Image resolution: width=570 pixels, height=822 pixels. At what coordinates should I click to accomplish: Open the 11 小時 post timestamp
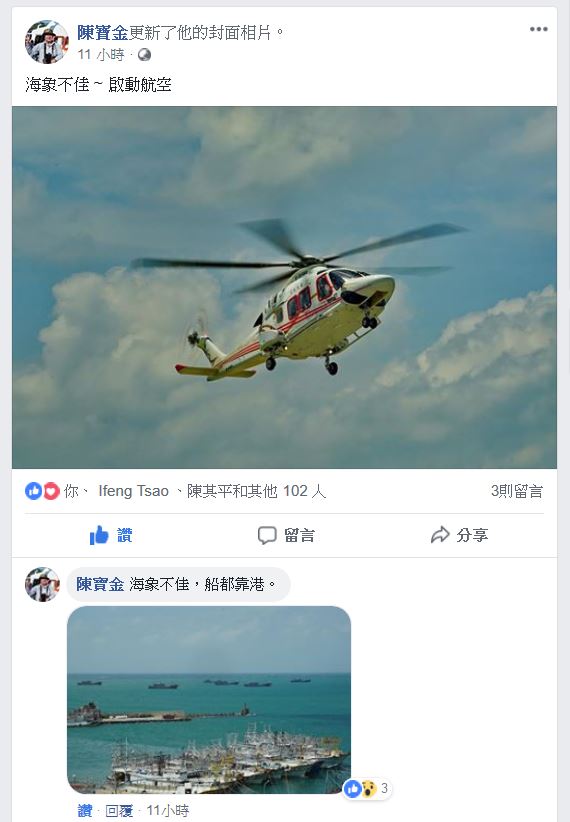coord(101,55)
